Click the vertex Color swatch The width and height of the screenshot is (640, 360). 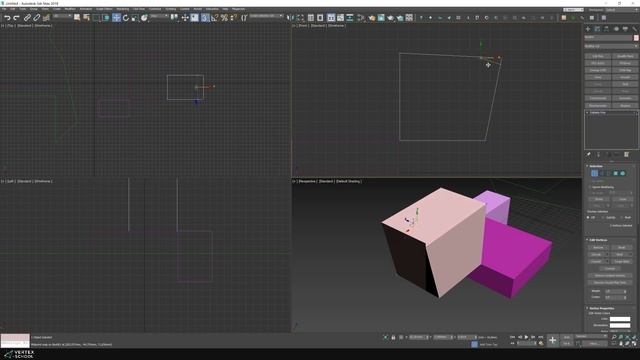pos(620,319)
